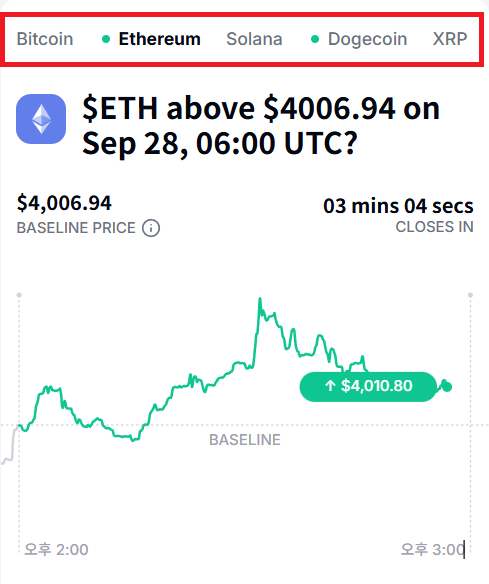Click the green dot beside Dogecoin

[315, 39]
